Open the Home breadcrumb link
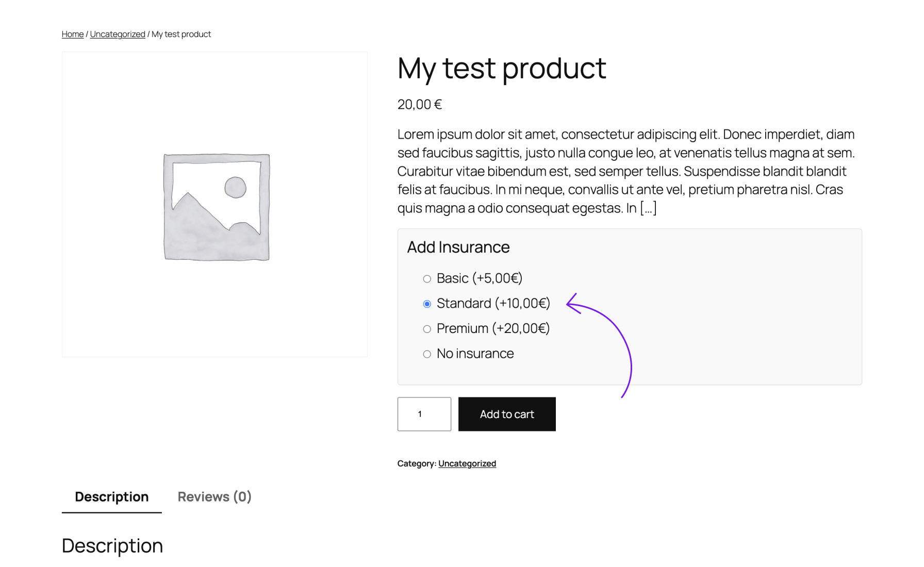 72,34
